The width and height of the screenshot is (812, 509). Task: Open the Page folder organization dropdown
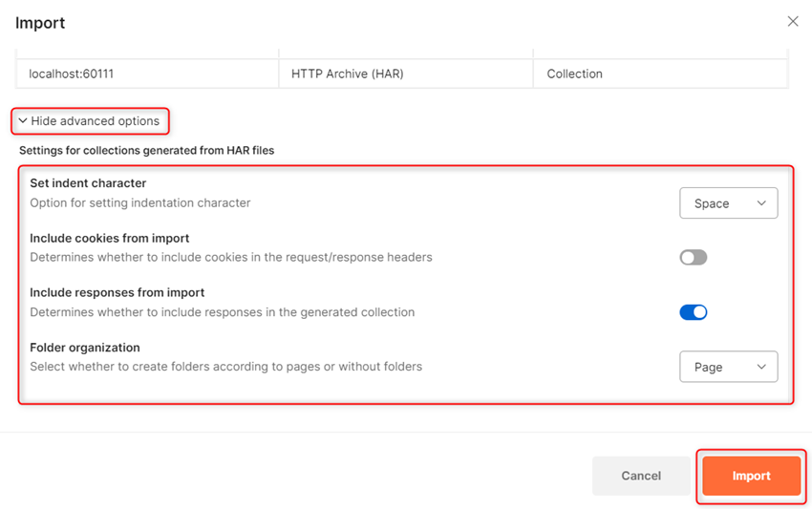[727, 367]
